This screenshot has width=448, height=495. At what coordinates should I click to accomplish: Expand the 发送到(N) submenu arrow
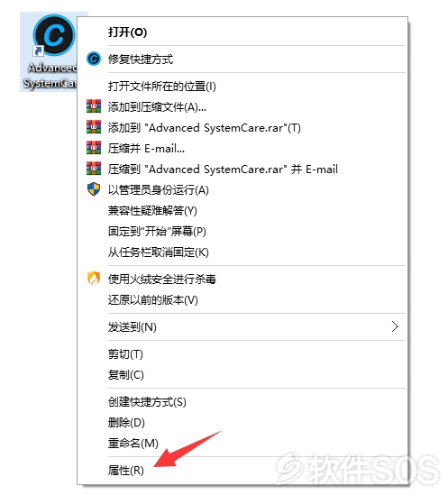point(395,326)
